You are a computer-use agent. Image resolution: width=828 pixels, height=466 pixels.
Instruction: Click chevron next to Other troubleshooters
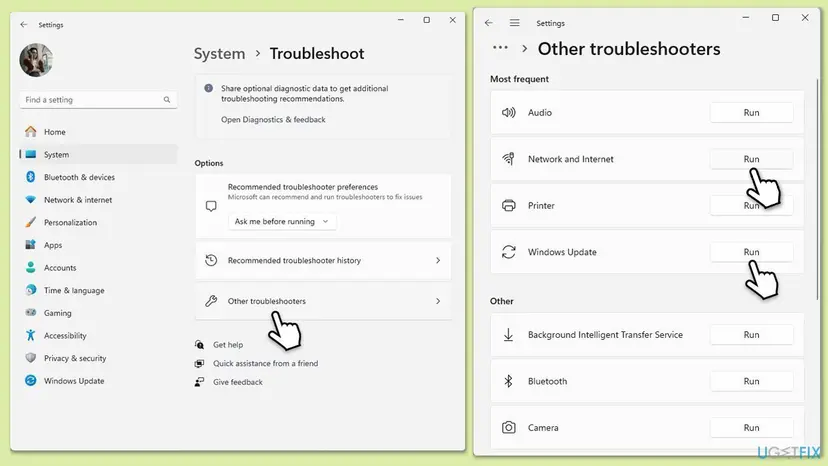(x=438, y=301)
